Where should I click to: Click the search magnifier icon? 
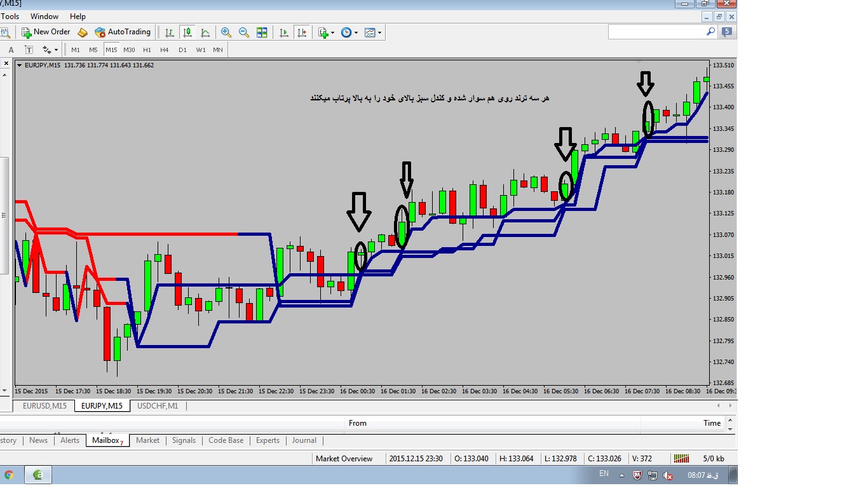[711, 31]
